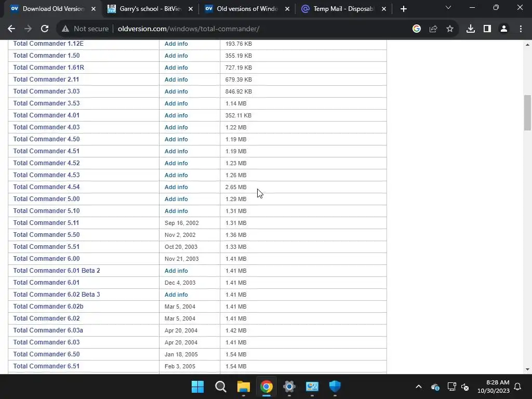Screen dimensions: 532x399
Task: Select the date Sep 16, 2002
Action: pyautogui.click(x=181, y=223)
